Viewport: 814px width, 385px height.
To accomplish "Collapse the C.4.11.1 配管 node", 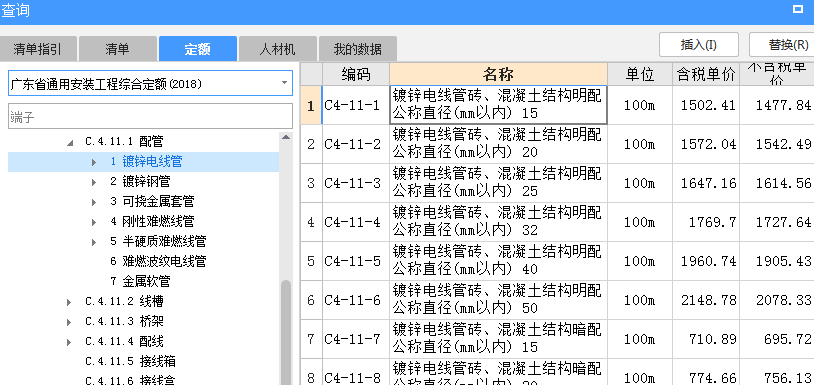I will [x=70, y=142].
